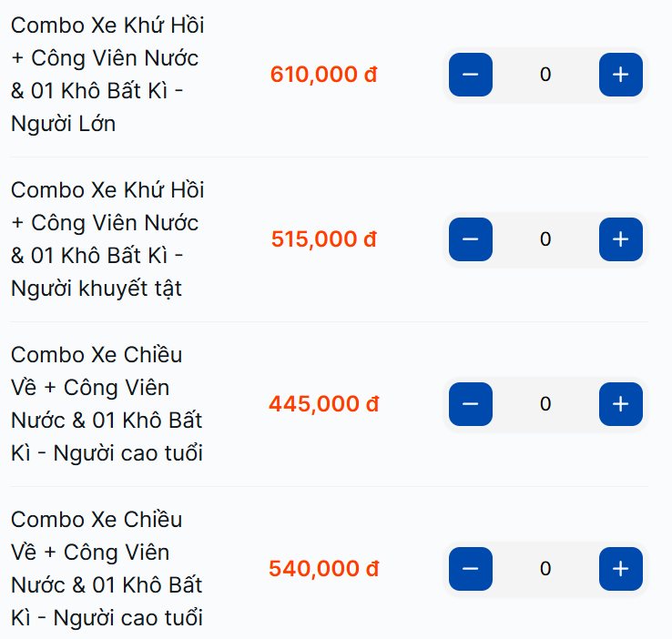672x639 pixels.
Task: Select the 515,000 đ price label
Action: pyautogui.click(x=323, y=239)
